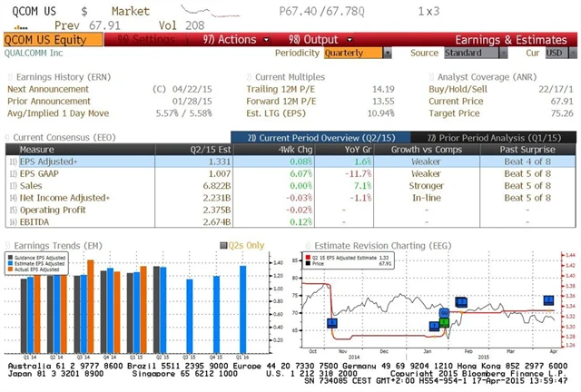Open the Periodicity Quarterly dropdown

(359, 54)
